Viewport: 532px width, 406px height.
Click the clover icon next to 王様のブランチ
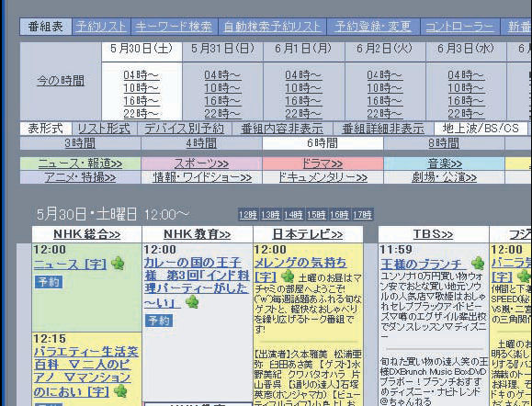(478, 264)
